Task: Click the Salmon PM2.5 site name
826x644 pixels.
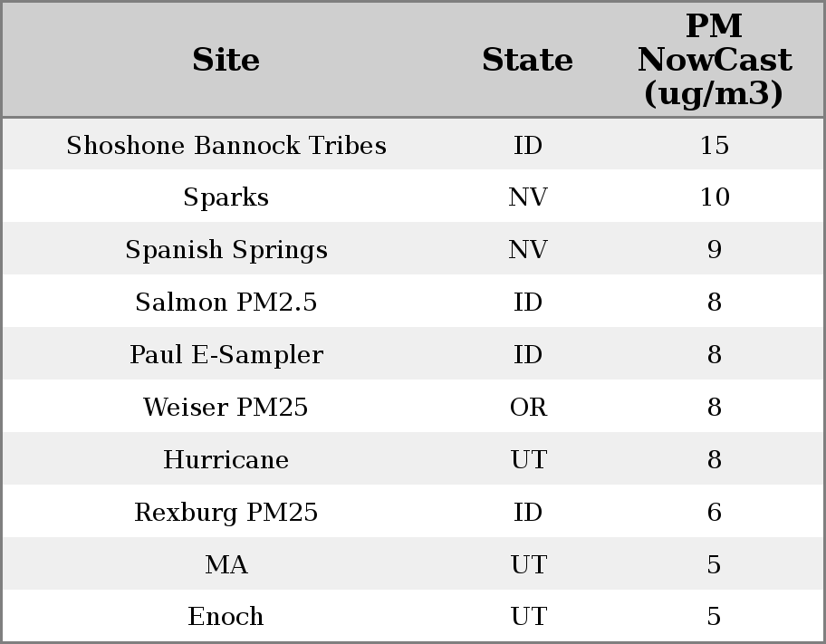Action: 226,303
